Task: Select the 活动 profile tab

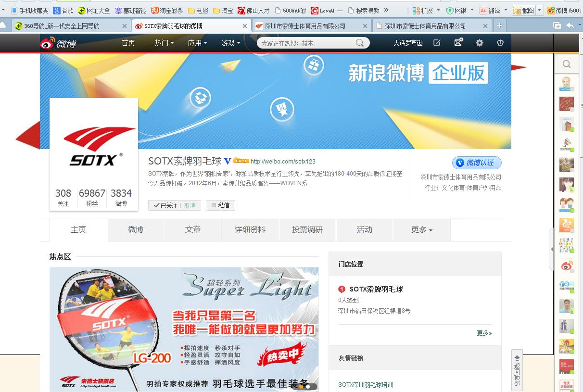Action: coord(365,230)
